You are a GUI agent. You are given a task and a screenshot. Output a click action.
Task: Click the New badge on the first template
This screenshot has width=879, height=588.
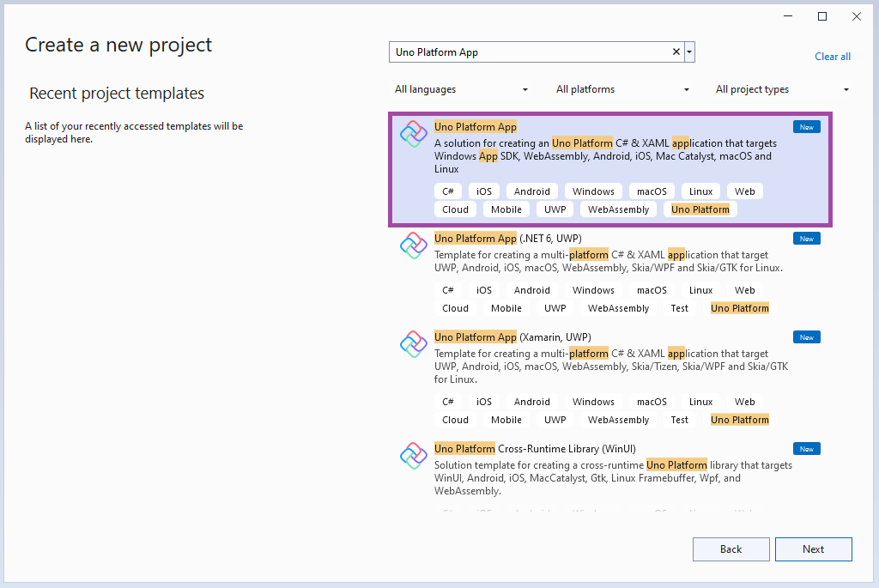807,127
